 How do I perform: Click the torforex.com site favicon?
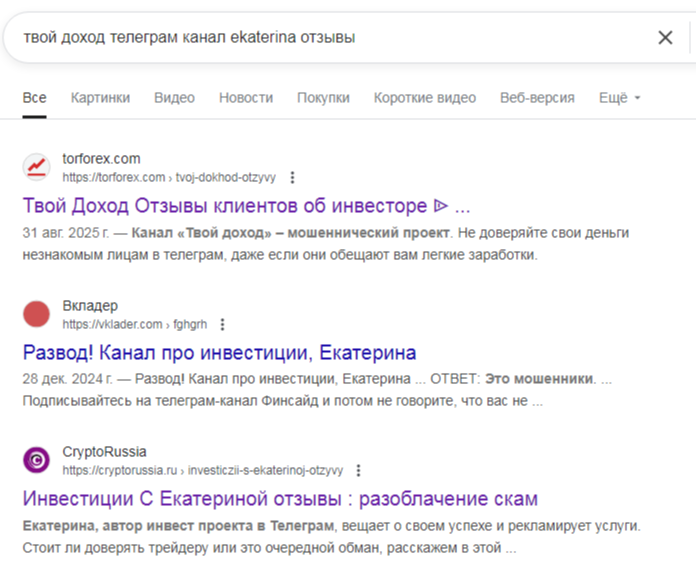(x=36, y=167)
